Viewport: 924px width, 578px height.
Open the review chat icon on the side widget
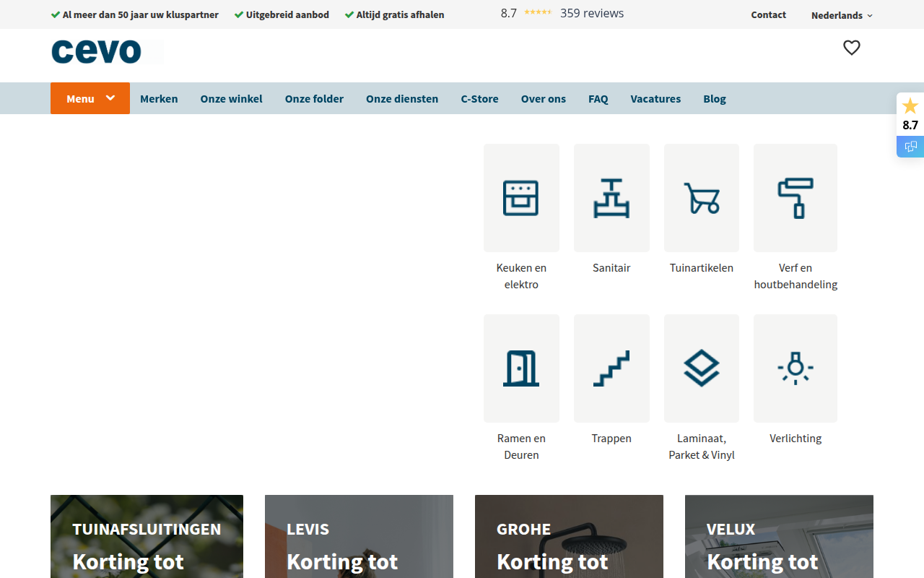tap(910, 147)
